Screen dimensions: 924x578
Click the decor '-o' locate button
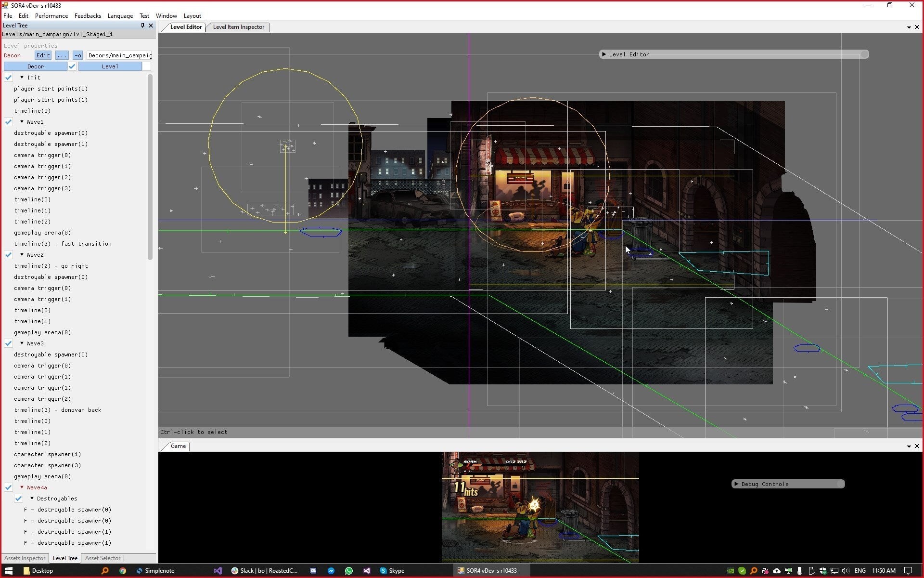click(x=77, y=55)
